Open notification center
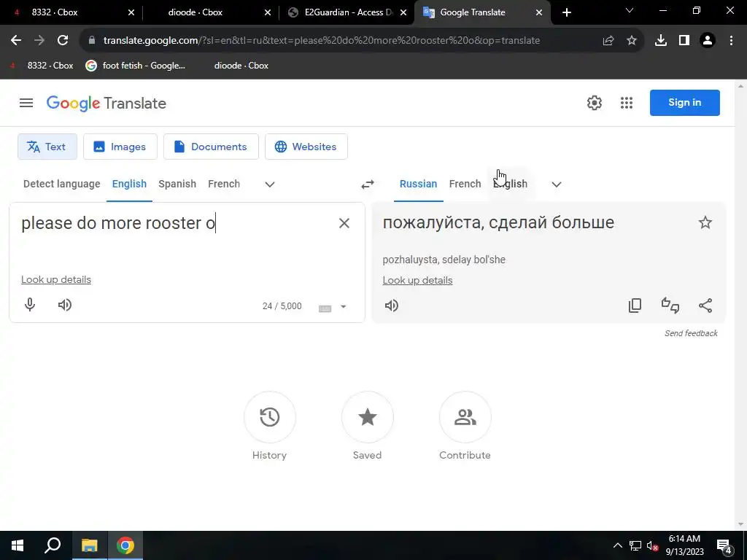747x560 pixels. (724, 546)
